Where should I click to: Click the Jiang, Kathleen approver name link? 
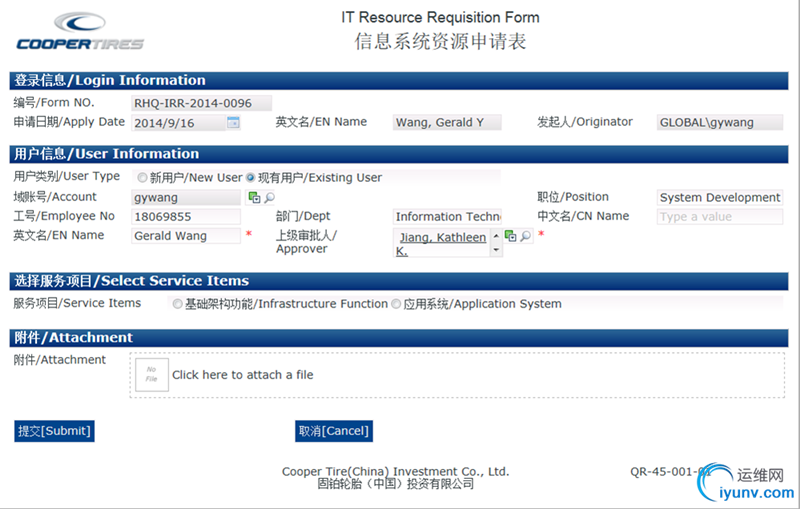(x=443, y=238)
